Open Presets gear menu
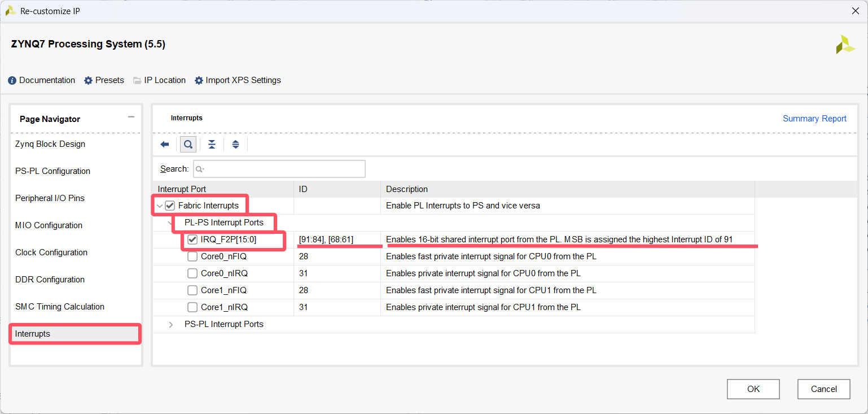Screen dimensions: 868x414 click(x=104, y=80)
